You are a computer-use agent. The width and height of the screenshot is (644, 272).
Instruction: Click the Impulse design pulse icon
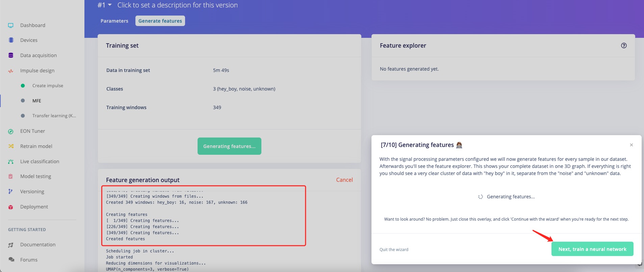[11, 71]
